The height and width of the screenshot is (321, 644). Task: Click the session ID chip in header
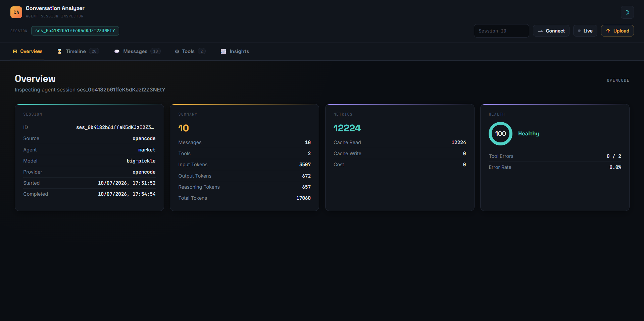[x=75, y=31]
